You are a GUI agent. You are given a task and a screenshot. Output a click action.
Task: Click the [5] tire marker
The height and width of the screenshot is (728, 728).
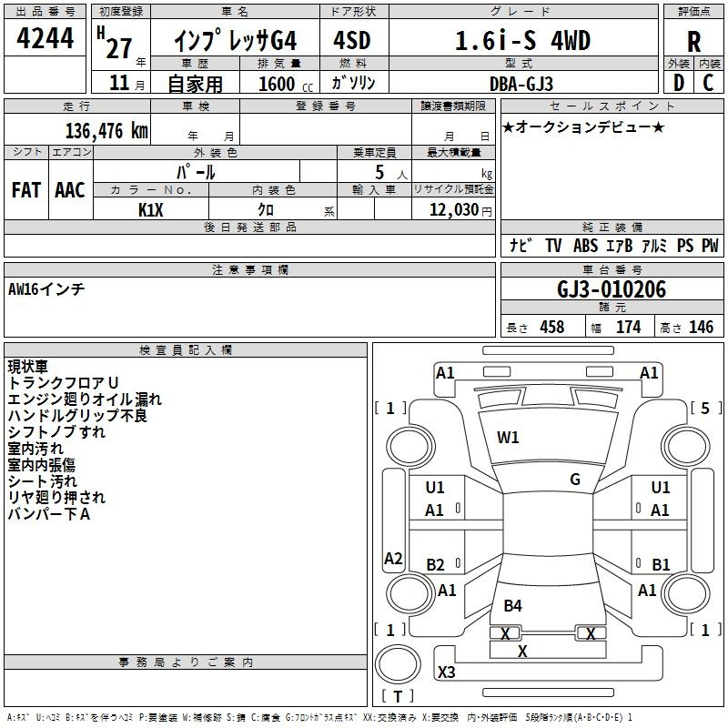[705, 408]
